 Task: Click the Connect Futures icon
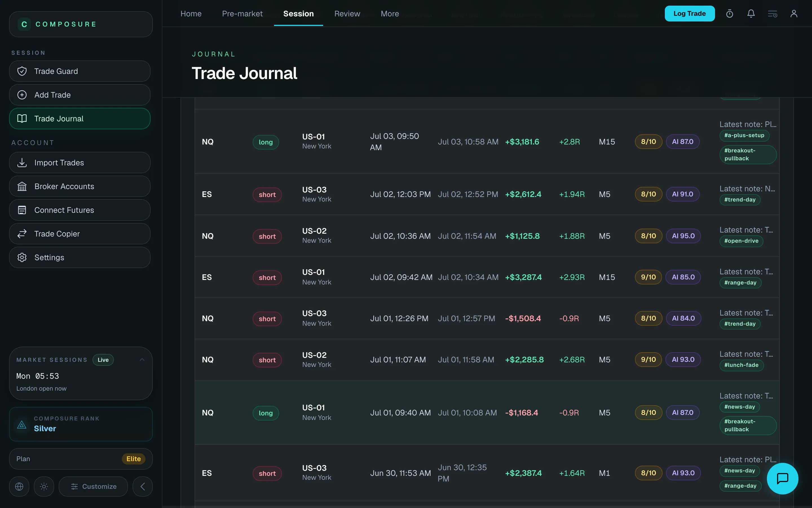click(x=22, y=210)
